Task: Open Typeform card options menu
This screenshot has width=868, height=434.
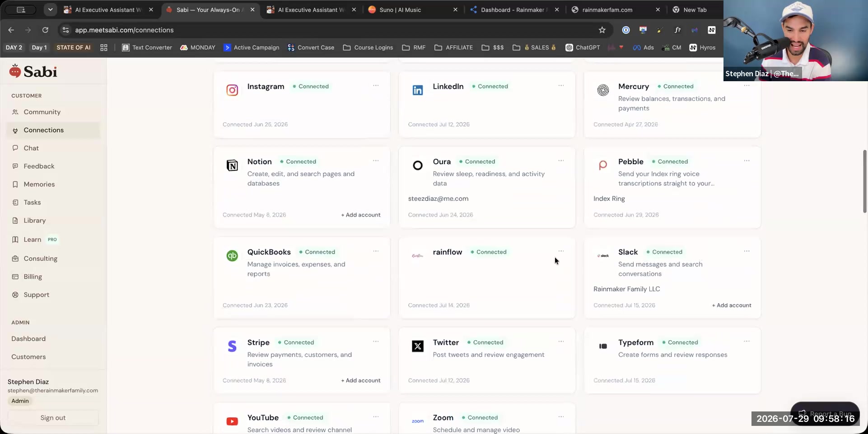Action: click(x=747, y=342)
